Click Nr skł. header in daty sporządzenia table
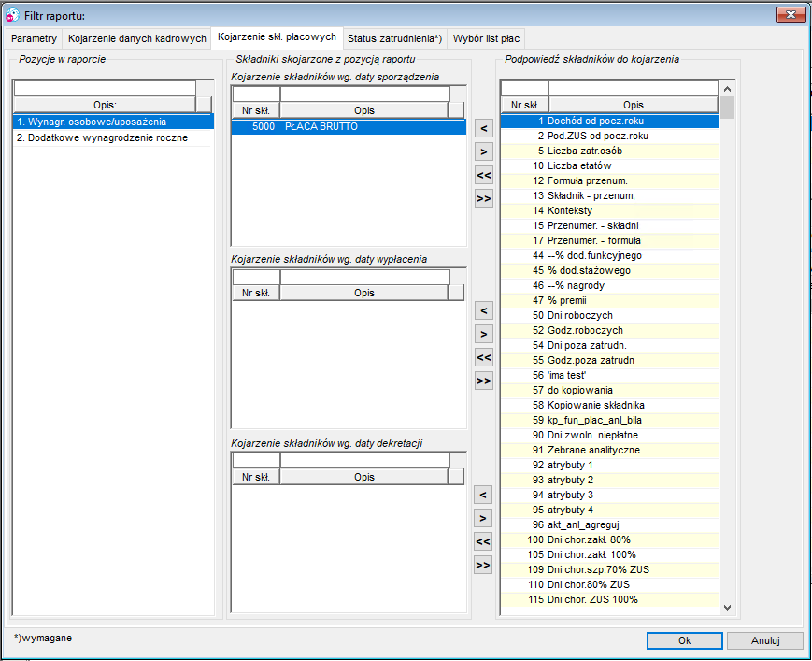 pyautogui.click(x=256, y=110)
